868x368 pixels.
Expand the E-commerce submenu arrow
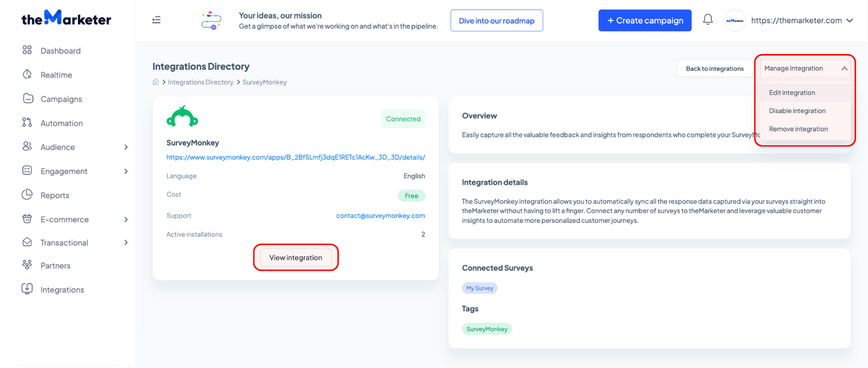pyautogui.click(x=126, y=219)
